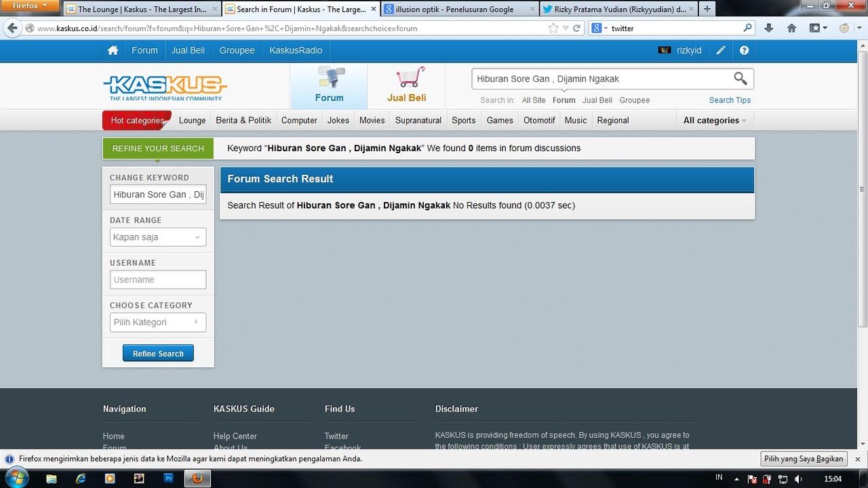Expand the All categories dropdown

pos(715,120)
